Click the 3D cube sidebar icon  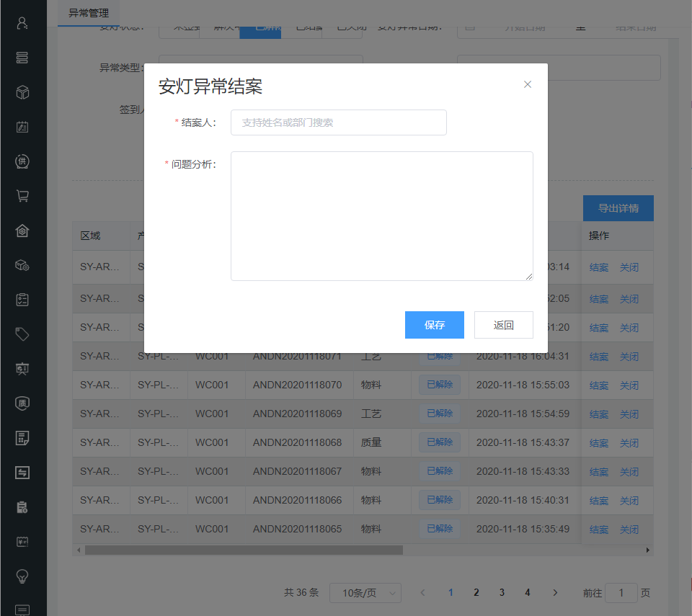click(22, 91)
